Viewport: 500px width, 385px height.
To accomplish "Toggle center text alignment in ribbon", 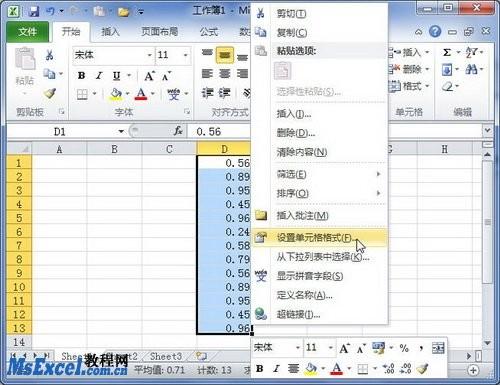I will tap(225, 74).
